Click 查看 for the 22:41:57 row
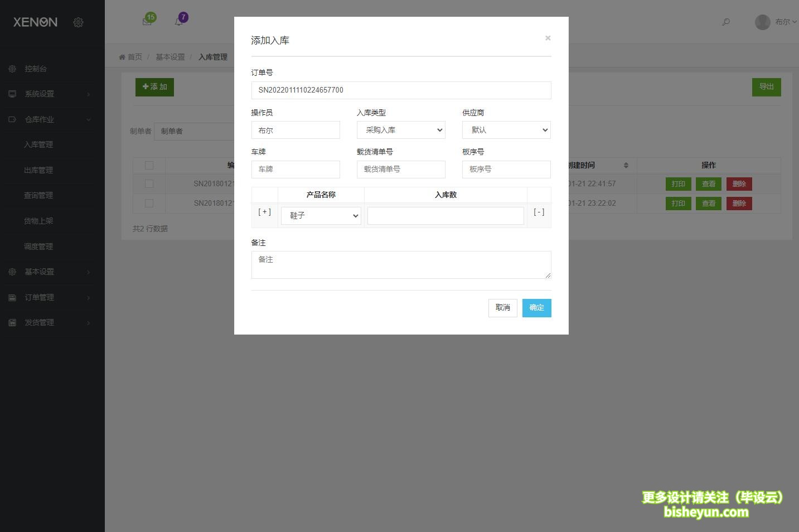The height and width of the screenshot is (532, 799). click(709, 184)
